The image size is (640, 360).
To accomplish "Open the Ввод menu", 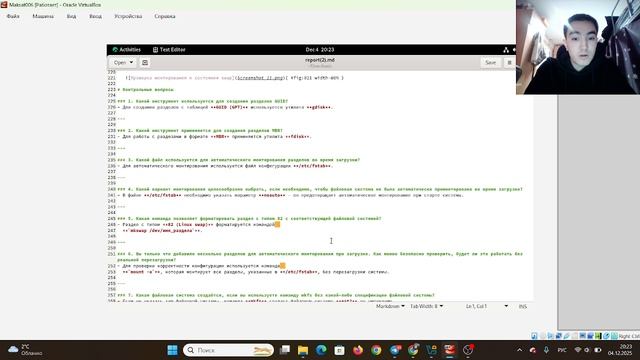I will pyautogui.click(x=96, y=16).
